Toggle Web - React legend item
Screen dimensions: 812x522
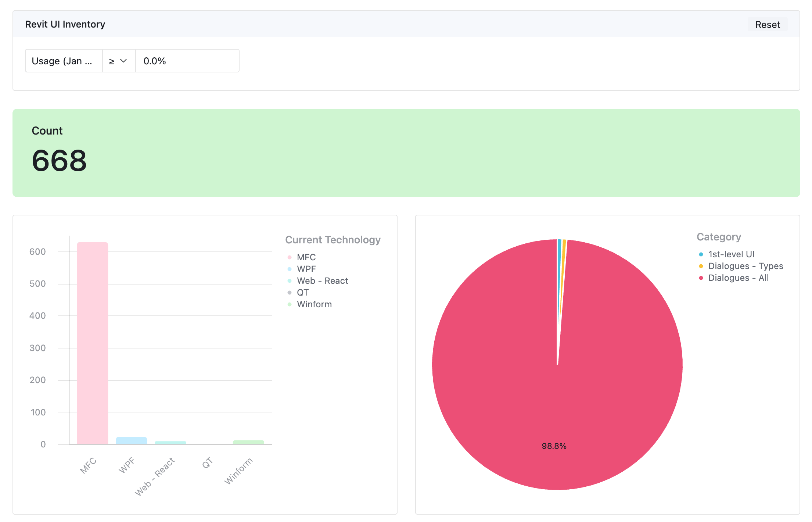(x=318, y=281)
